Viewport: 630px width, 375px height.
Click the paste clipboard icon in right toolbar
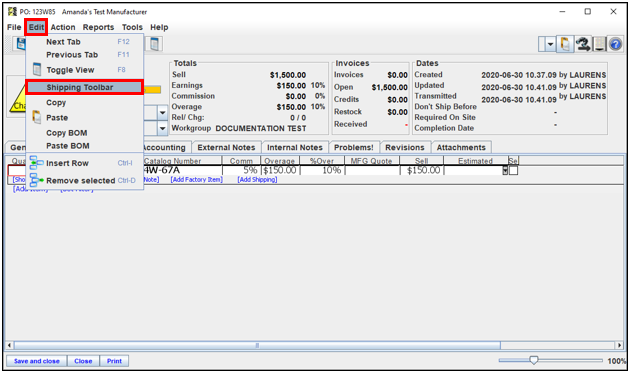coord(565,44)
